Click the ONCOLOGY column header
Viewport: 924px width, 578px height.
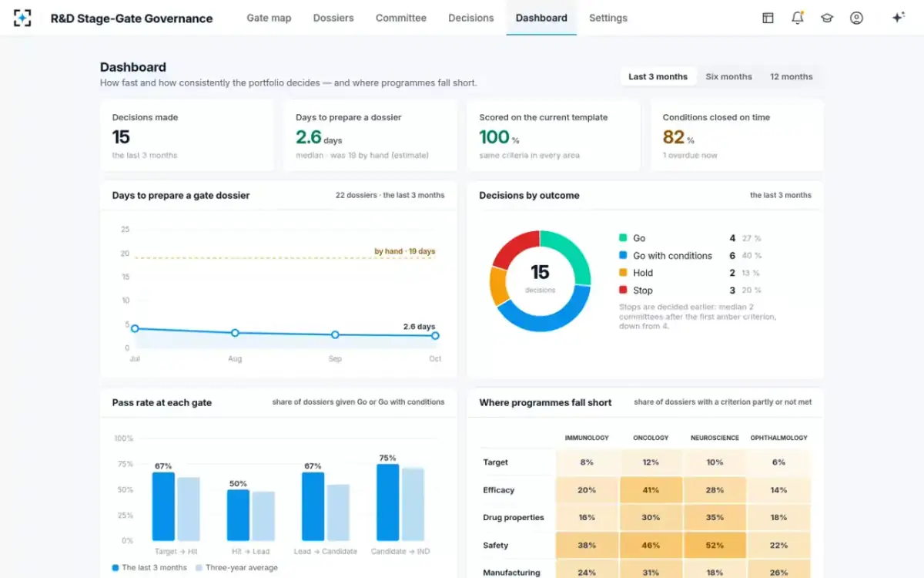[651, 438]
